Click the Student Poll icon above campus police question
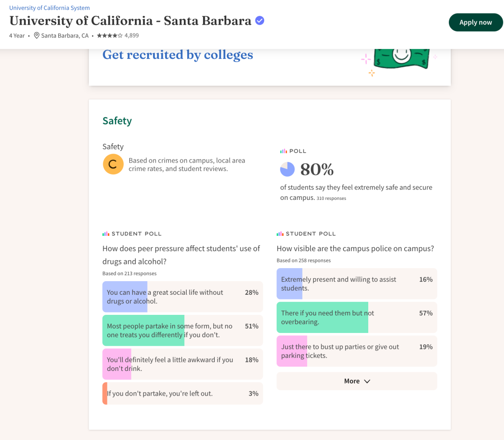Screen dimensions: 504x440 [x=280, y=234]
